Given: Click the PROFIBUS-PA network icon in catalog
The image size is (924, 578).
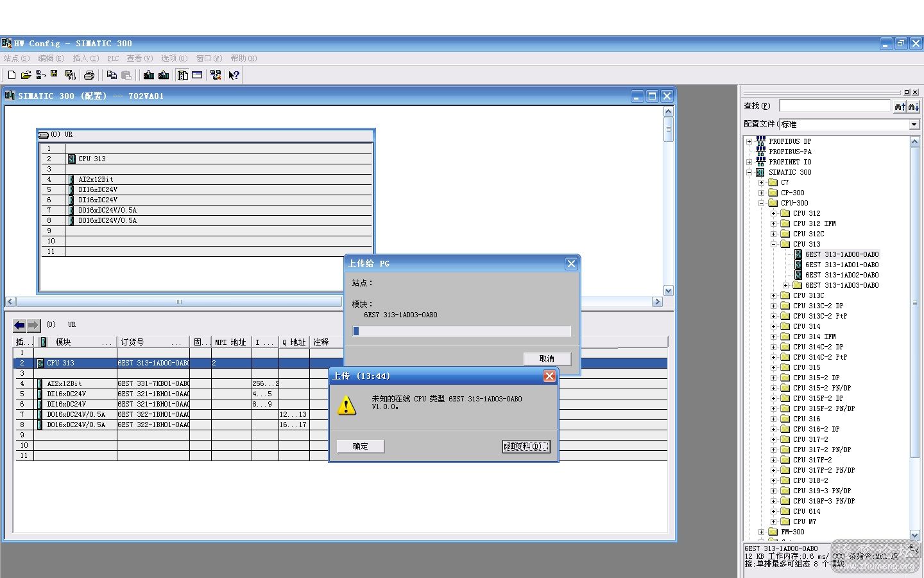Looking at the screenshot, I should [x=760, y=152].
